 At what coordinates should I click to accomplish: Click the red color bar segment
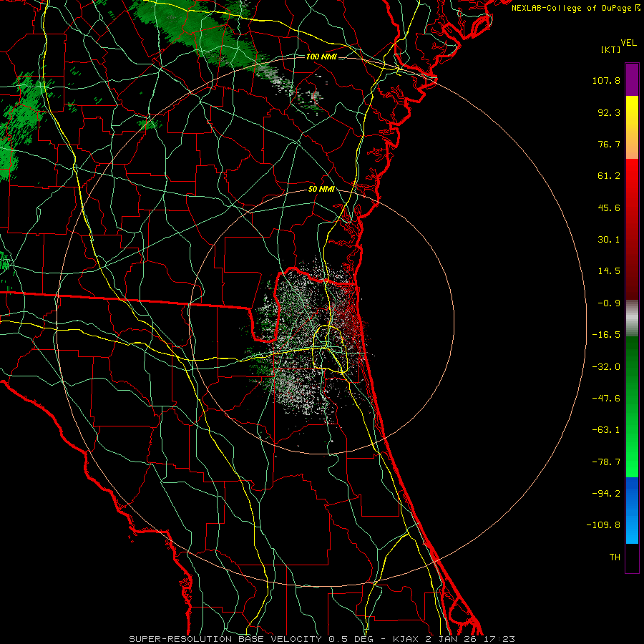point(632,229)
